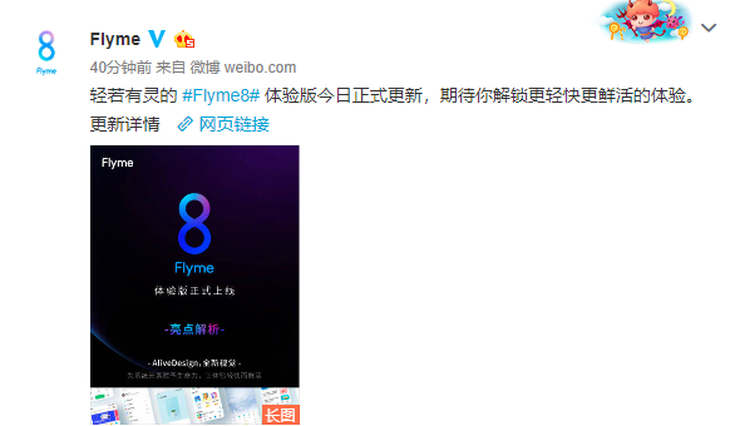Open the Flyme username profile link
730x426 pixels.
coord(115,39)
